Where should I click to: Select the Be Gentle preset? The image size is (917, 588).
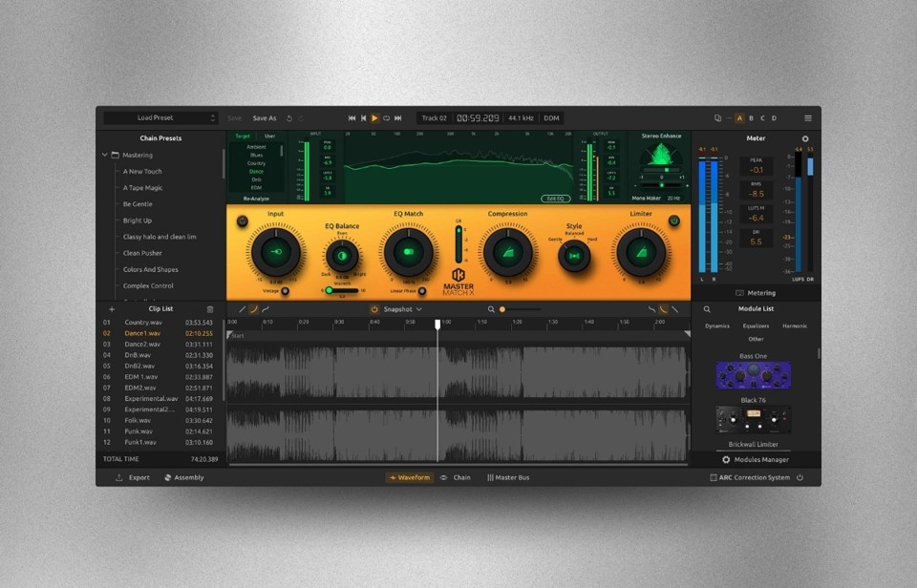pos(138,204)
